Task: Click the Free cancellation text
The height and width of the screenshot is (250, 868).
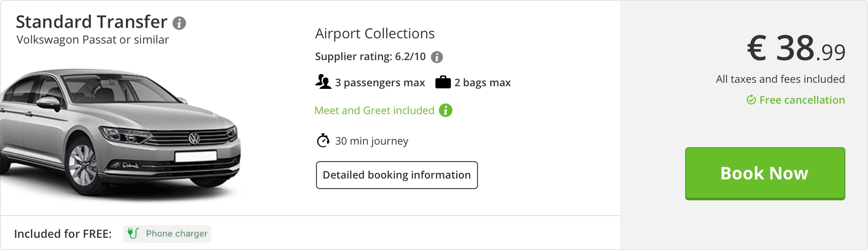Action: tap(802, 100)
